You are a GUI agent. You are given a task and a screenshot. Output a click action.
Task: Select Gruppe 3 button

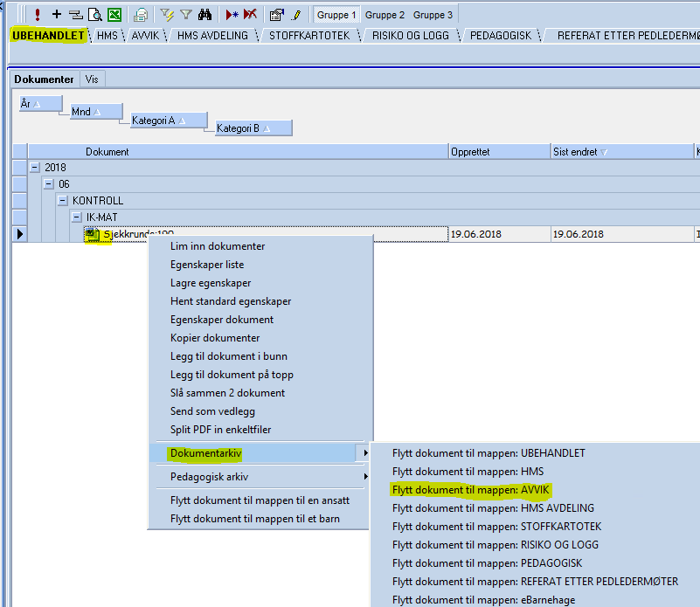(x=433, y=15)
